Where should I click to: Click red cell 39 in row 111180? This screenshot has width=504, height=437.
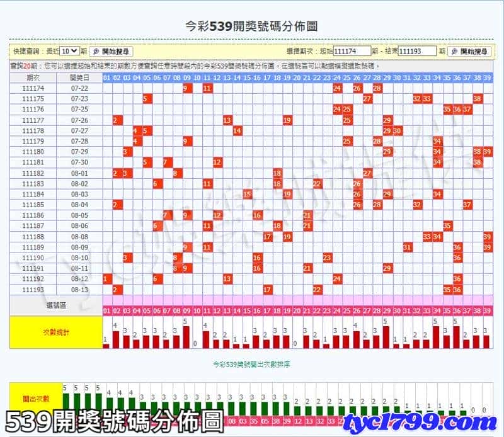(487, 152)
